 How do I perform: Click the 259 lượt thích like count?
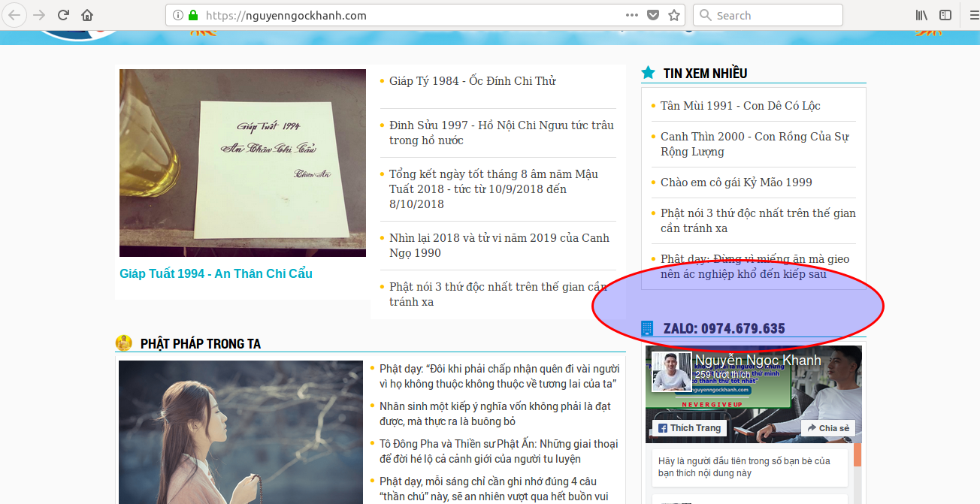[x=722, y=374]
